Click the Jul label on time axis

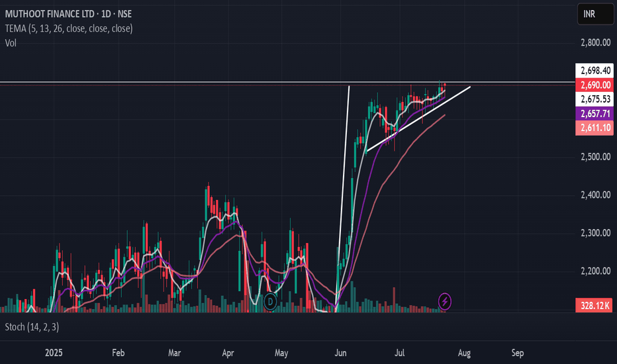click(399, 353)
